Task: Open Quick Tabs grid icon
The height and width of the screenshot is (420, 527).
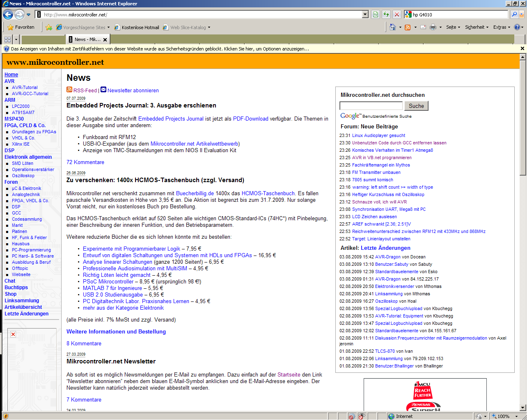Action: [7, 39]
